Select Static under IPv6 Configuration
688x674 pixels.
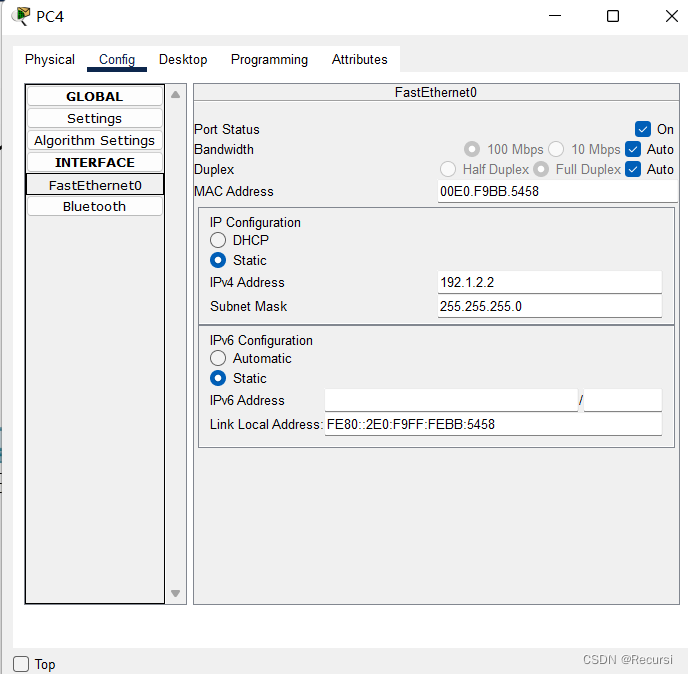click(218, 378)
